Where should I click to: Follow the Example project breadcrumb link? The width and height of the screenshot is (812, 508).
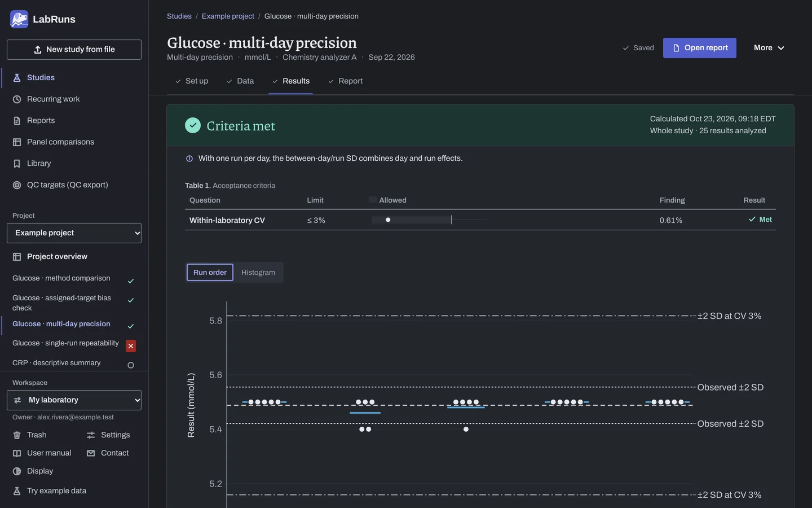click(228, 16)
